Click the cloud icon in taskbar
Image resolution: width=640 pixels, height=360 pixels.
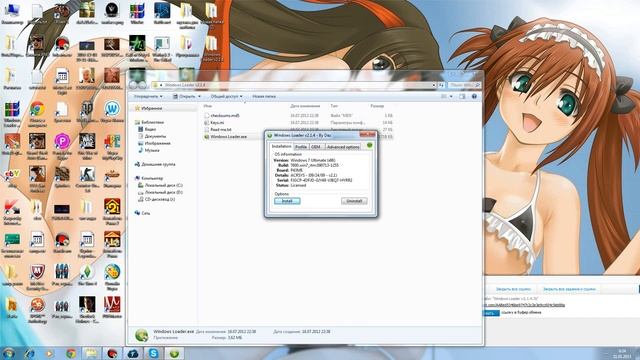coord(133,353)
